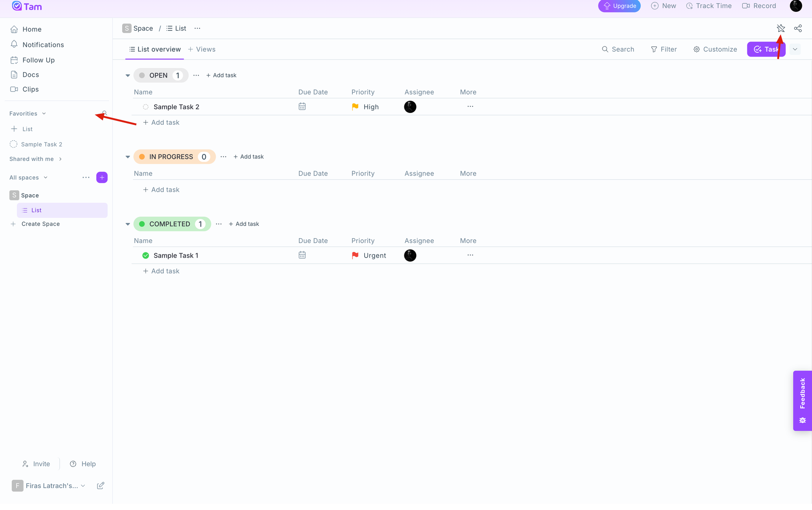This screenshot has width=812, height=510.
Task: Click the Upgrade button
Action: point(619,6)
